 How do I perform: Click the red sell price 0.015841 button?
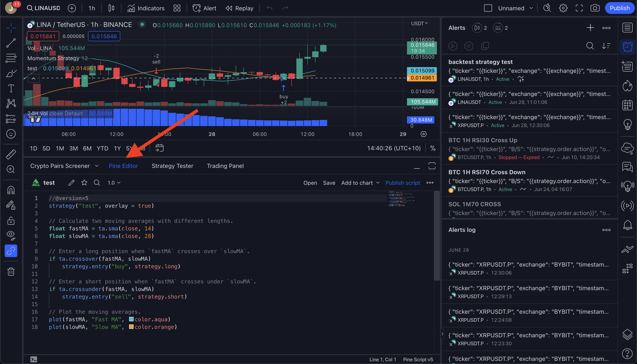coord(43,36)
